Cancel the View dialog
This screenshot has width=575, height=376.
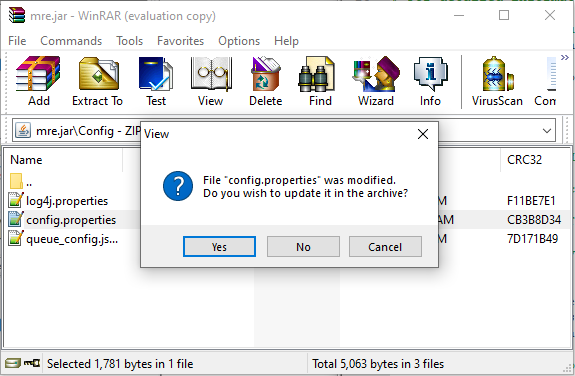point(385,247)
